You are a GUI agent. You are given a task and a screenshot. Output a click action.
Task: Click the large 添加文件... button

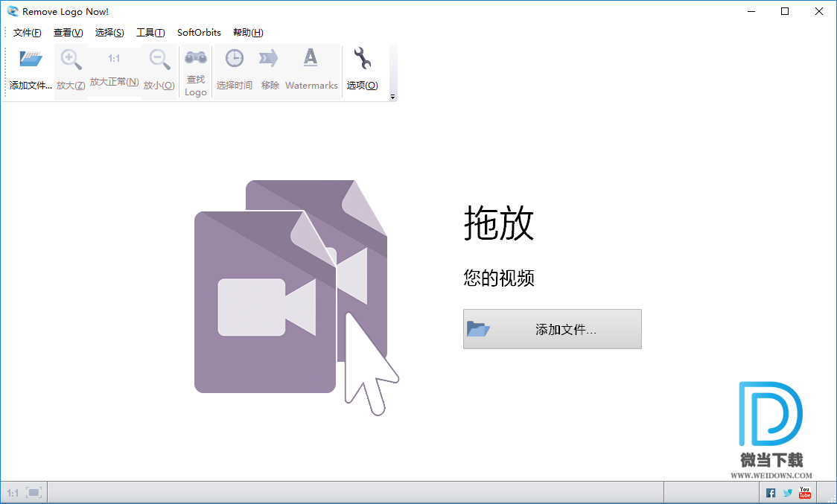(x=553, y=329)
